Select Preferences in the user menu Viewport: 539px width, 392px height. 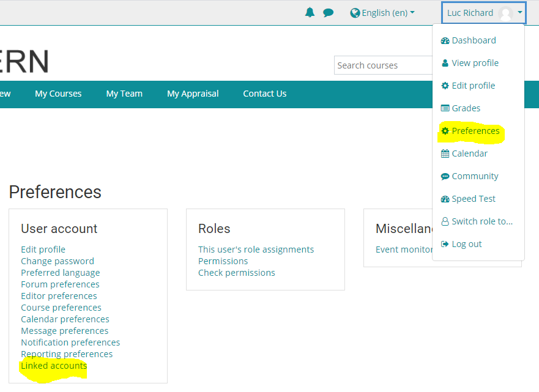click(475, 131)
